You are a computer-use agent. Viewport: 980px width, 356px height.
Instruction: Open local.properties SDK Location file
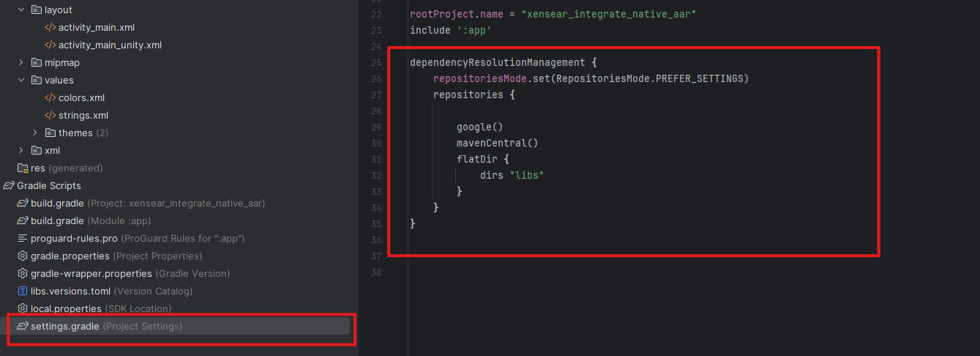(x=66, y=308)
